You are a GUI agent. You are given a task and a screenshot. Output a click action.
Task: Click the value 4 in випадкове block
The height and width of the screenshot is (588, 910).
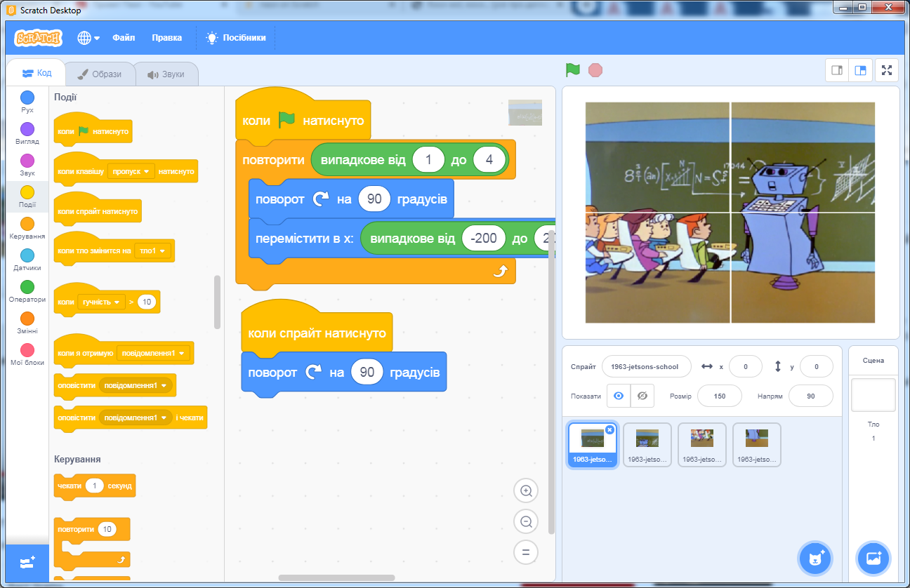tap(489, 160)
